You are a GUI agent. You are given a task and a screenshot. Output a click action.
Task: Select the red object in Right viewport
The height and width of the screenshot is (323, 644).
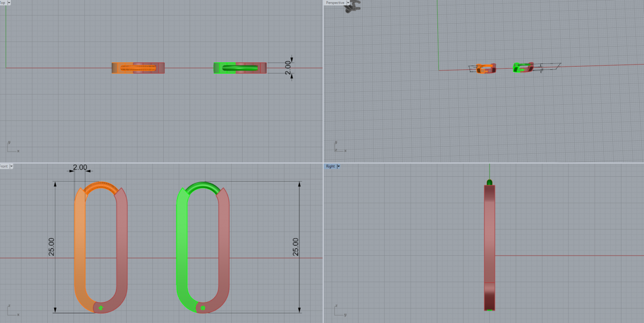[x=489, y=242]
